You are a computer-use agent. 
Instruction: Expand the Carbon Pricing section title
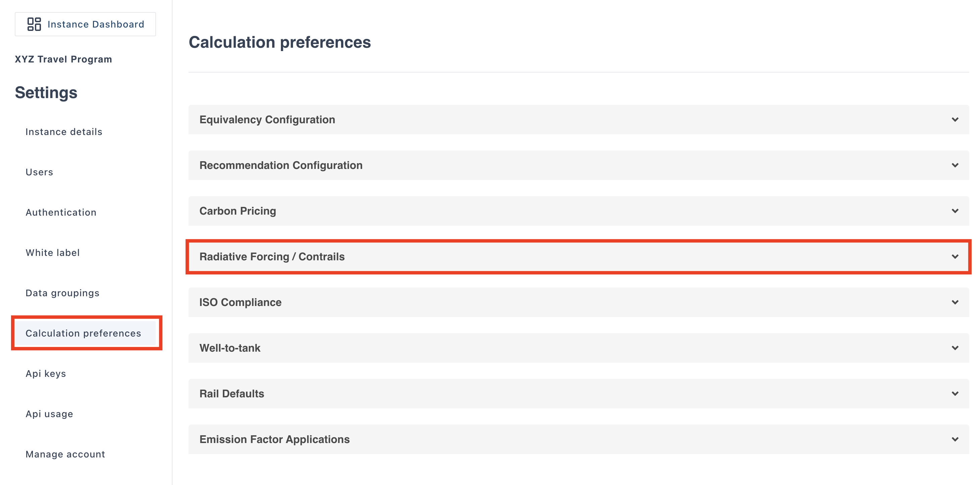tap(237, 211)
